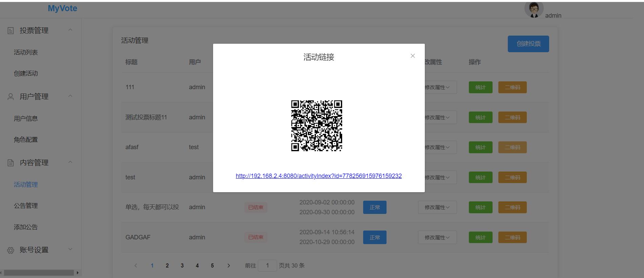
Task: Click the 用户管理 person icon in sidebar
Action: pyautogui.click(x=11, y=97)
